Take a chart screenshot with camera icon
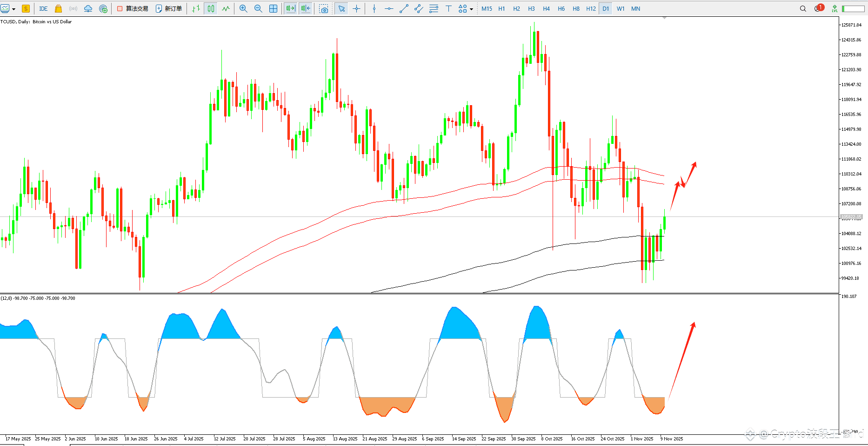The image size is (868, 446). click(324, 8)
